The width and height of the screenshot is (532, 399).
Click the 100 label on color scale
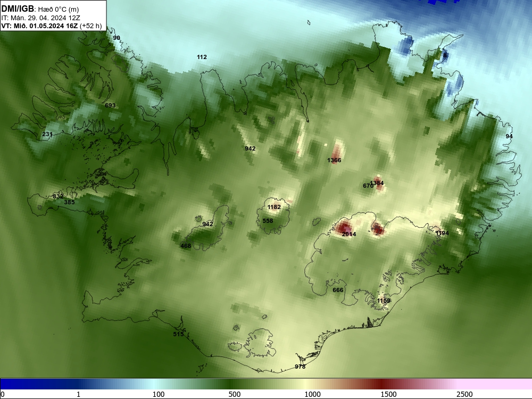159,394
